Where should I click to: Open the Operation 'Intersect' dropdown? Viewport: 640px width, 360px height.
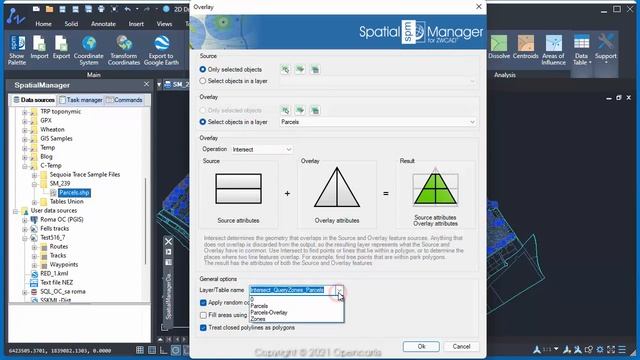pos(262,149)
